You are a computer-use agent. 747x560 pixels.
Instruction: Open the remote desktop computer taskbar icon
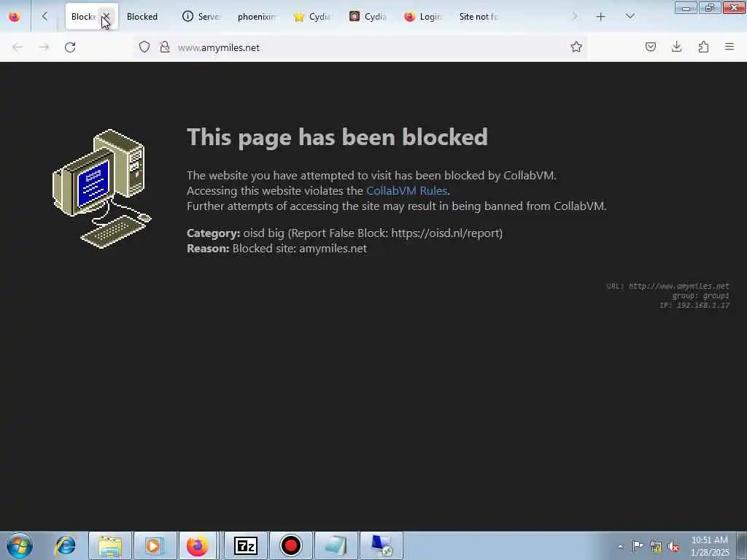(x=381, y=545)
